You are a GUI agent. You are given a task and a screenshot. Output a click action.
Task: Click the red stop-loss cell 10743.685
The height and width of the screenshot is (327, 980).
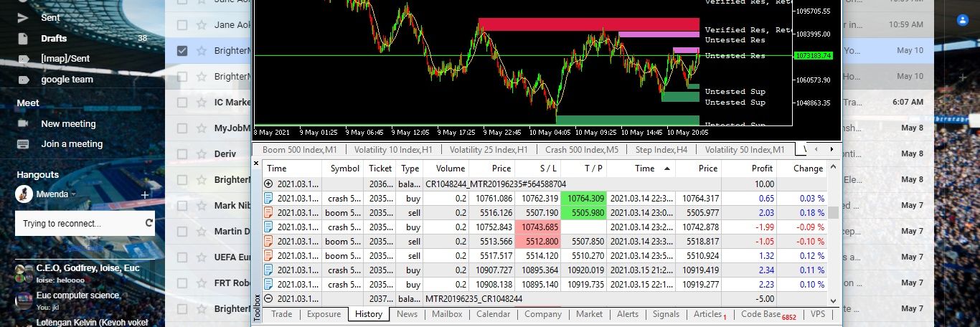536,227
